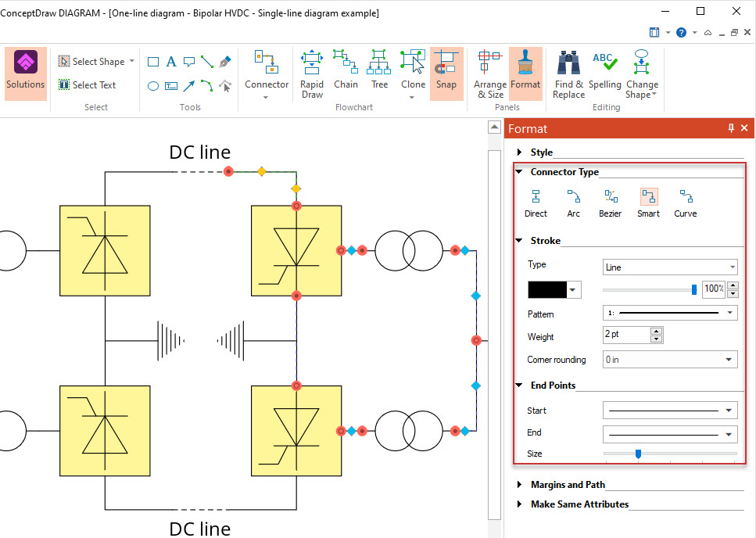Click the upper-right yellow thyristor block
Image resolution: width=756 pixels, height=538 pixels.
tap(296, 251)
